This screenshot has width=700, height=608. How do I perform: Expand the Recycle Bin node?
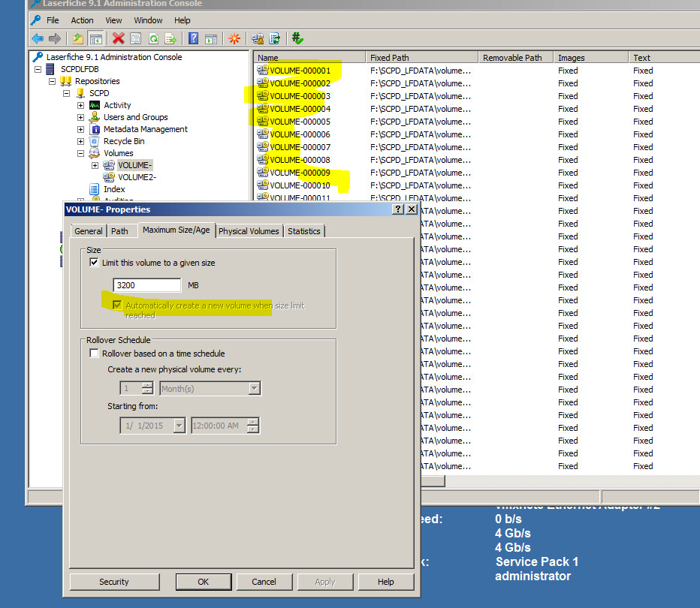(x=80, y=141)
